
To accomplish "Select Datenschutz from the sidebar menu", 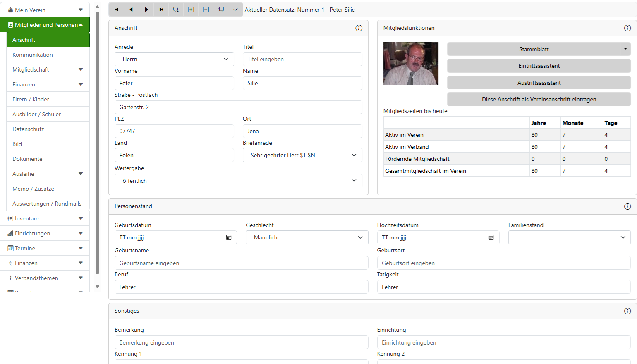I will click(x=28, y=129).
